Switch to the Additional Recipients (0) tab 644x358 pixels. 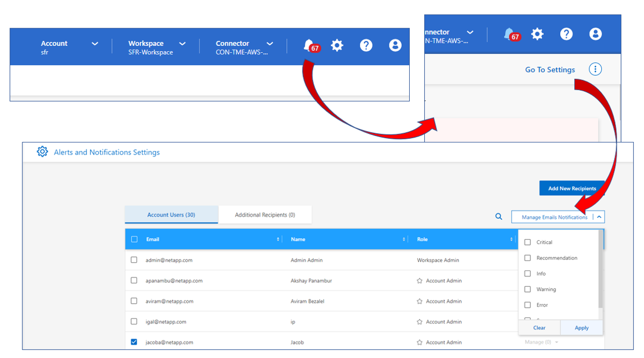pos(265,215)
